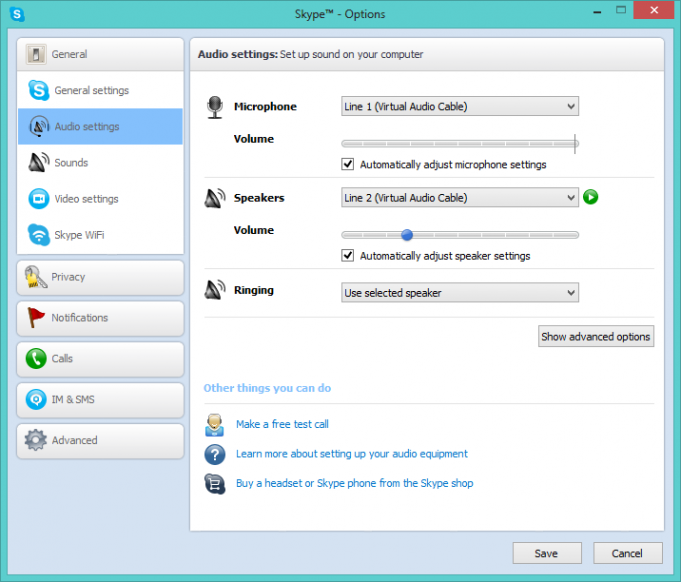Viewport: 681px width, 582px height.
Task: Click the microphone volume slider handle
Action: (x=575, y=144)
